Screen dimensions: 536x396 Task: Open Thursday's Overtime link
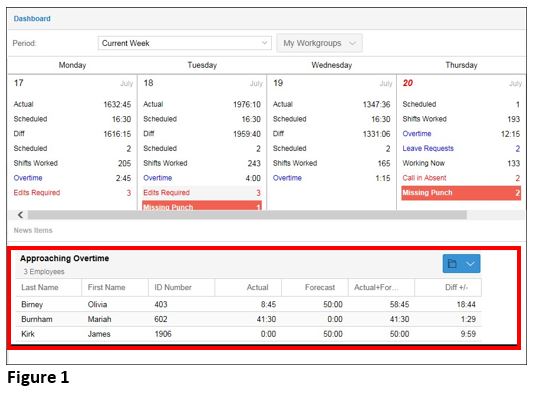click(417, 134)
